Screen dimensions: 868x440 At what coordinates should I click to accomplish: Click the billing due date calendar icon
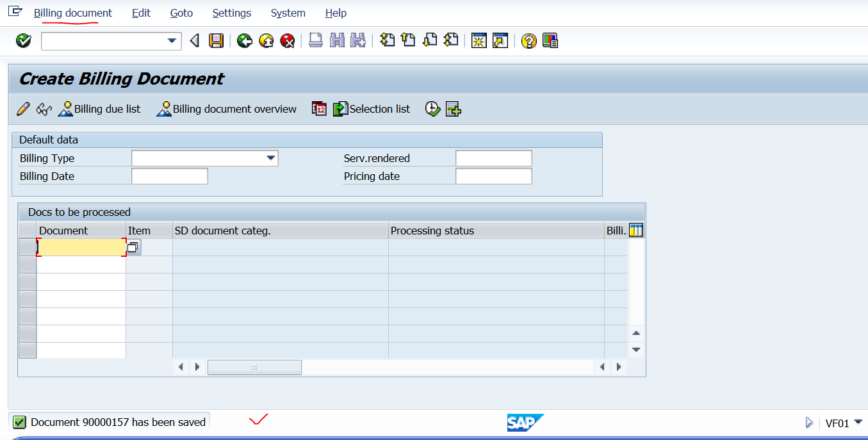point(318,109)
